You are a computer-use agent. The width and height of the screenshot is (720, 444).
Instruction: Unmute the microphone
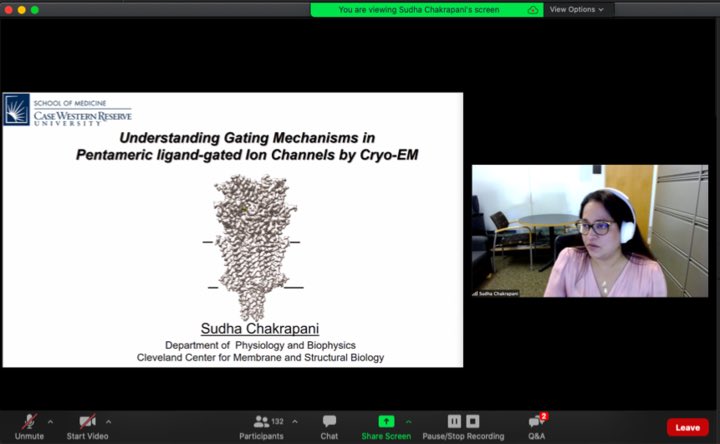pyautogui.click(x=29, y=427)
